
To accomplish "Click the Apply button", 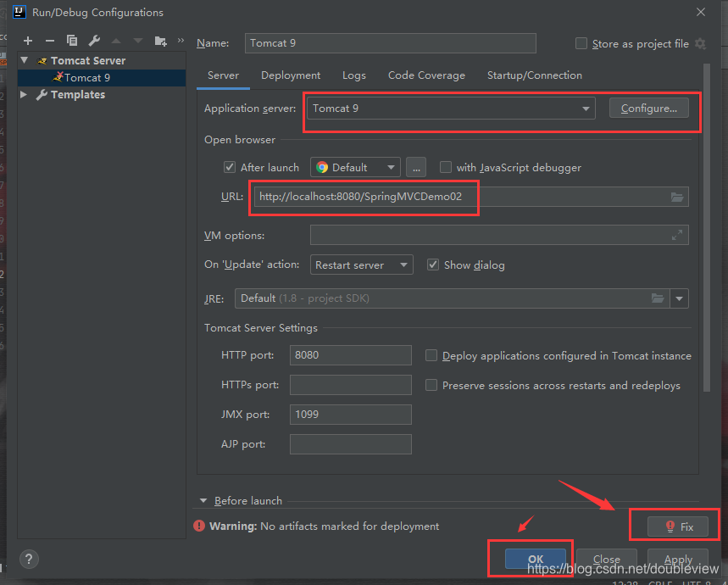I will pyautogui.click(x=678, y=559).
